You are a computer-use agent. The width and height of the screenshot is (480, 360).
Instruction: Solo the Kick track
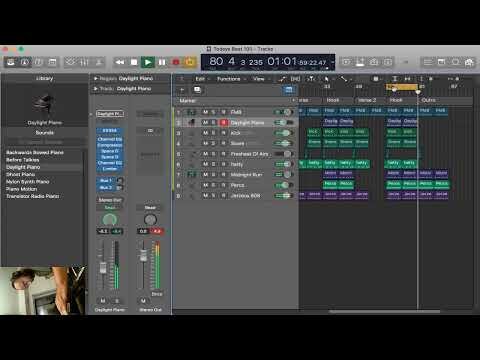(x=214, y=133)
